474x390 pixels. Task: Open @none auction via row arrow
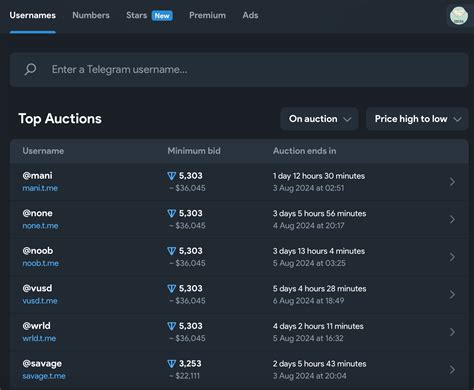tap(452, 219)
